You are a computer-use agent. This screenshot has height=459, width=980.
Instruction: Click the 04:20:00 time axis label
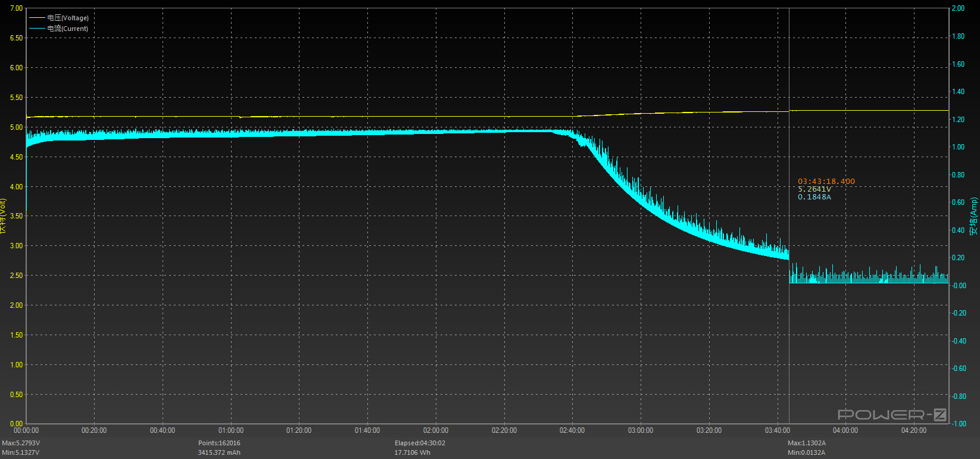(x=913, y=430)
